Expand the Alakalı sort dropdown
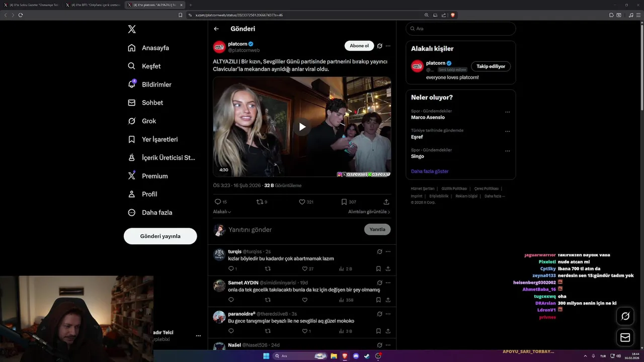The image size is (644, 362). [222, 212]
